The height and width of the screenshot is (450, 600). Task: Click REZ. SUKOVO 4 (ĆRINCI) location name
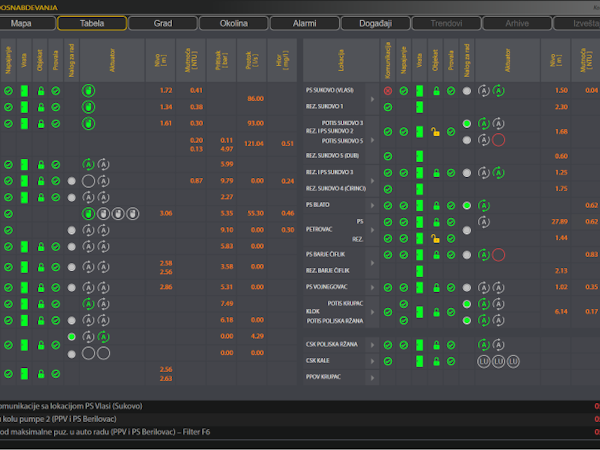[x=336, y=189]
